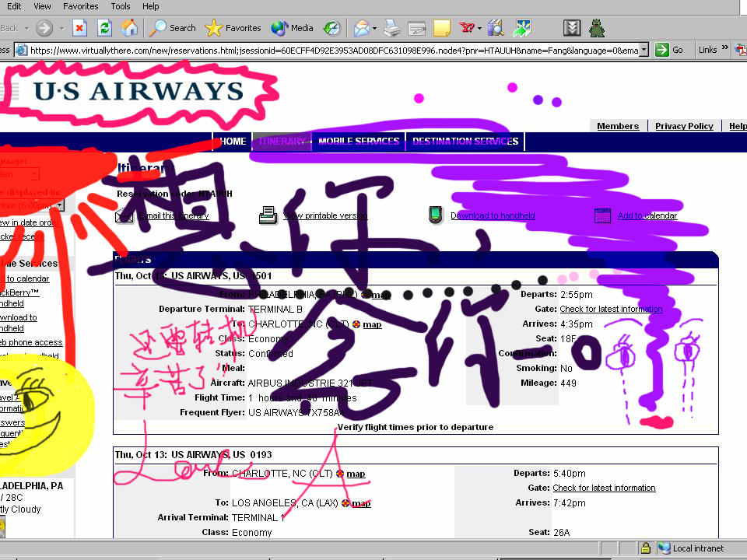Click sidebar BlackBerry handheld link
This screenshot has height=560, width=747.
click(x=19, y=298)
